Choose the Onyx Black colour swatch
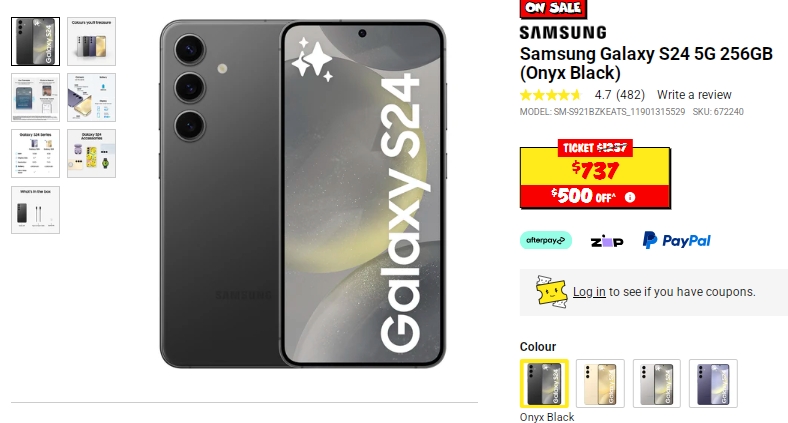The height and width of the screenshot is (423, 788). [x=544, y=383]
